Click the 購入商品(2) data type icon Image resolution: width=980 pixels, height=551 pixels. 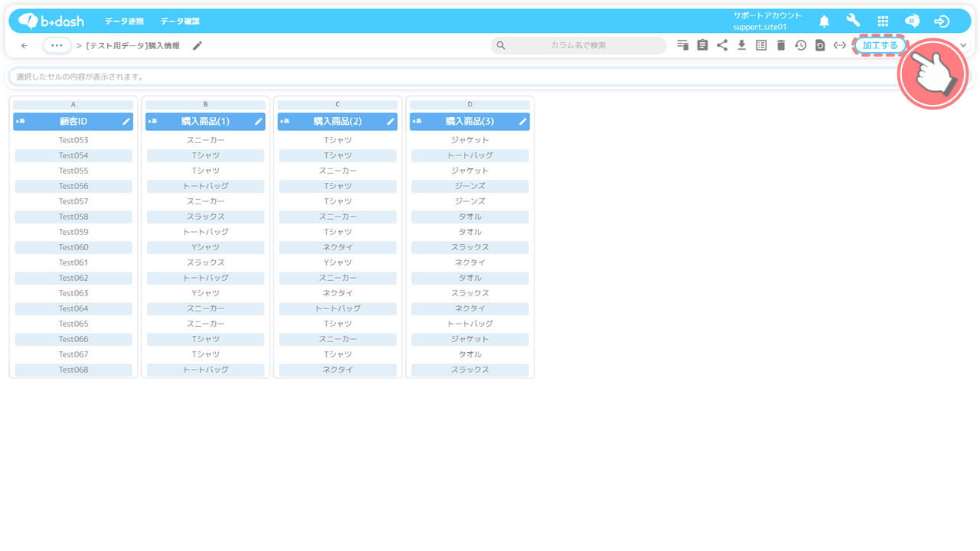(x=285, y=121)
